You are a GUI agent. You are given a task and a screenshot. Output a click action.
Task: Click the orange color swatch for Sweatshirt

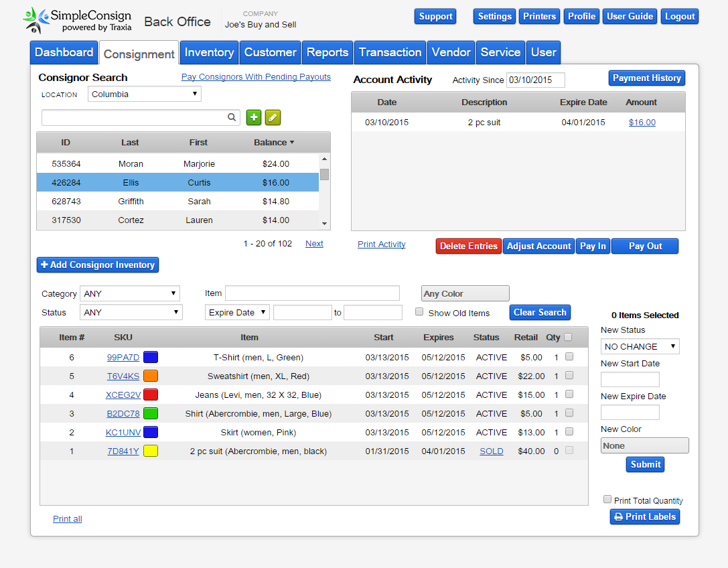[151, 376]
